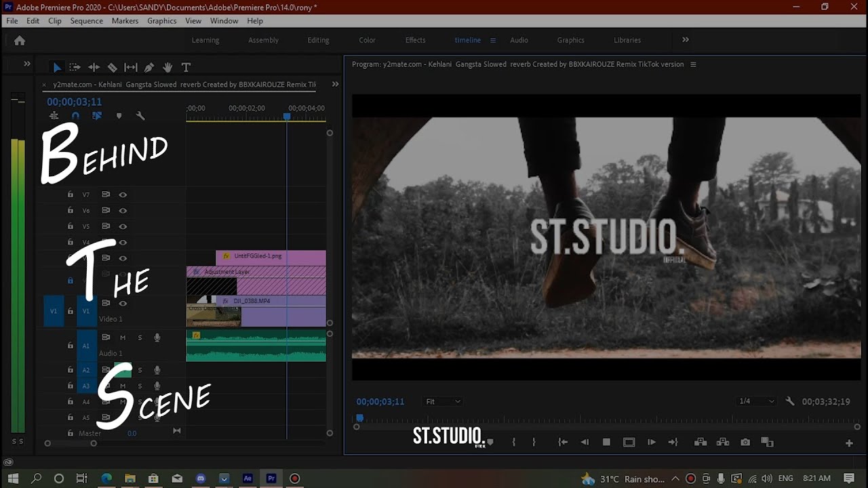Click Mark In brace button

tap(514, 442)
